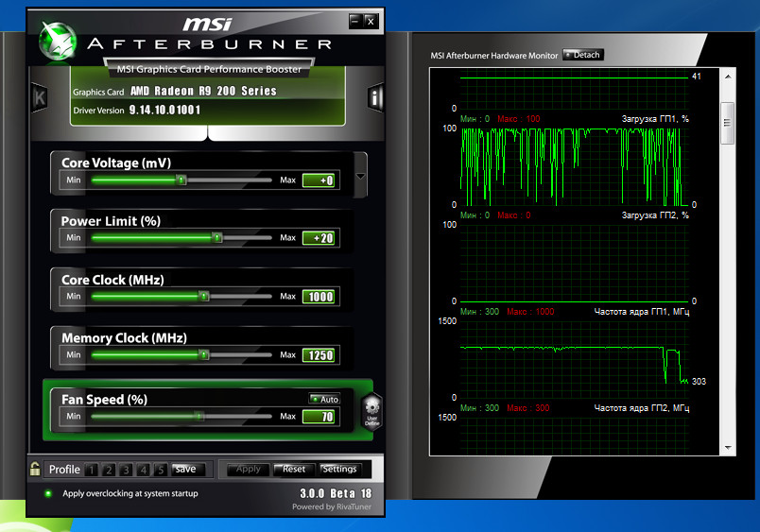Click the Core Clock 1000 value field
Viewport: 760px width, 532px height.
click(x=319, y=297)
